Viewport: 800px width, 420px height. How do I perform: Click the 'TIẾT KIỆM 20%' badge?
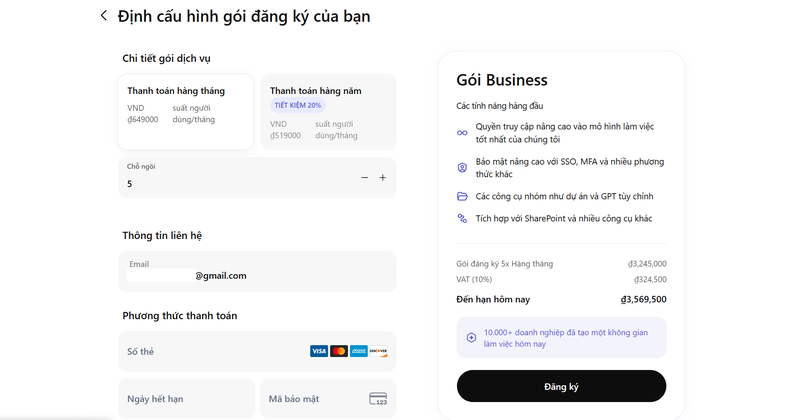click(x=298, y=105)
